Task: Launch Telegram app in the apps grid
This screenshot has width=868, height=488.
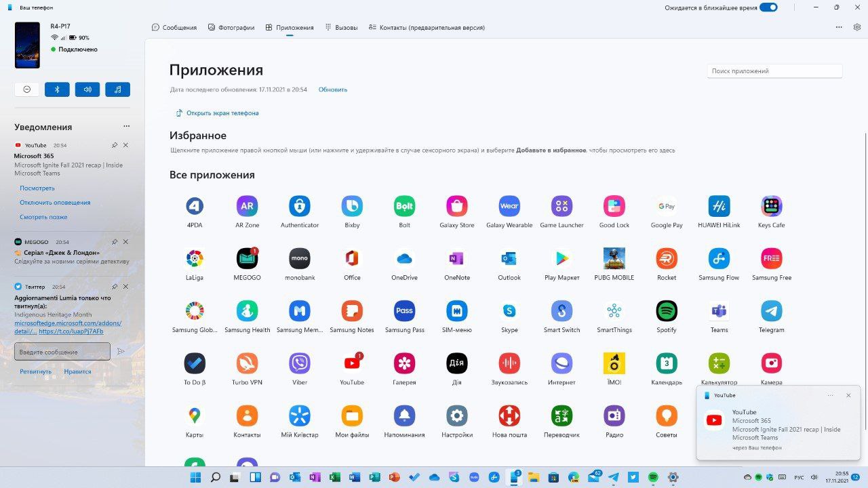Action: tap(772, 311)
